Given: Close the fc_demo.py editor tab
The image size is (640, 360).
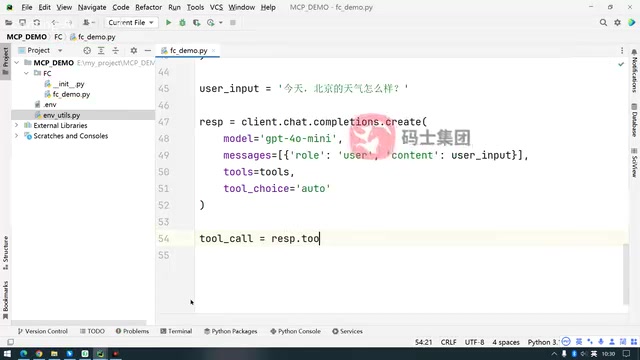Looking at the screenshot, I should point(213,50).
